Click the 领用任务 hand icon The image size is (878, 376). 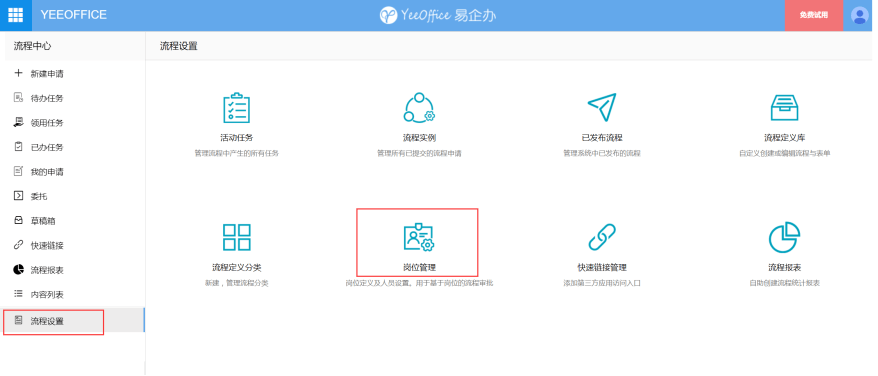(18, 122)
